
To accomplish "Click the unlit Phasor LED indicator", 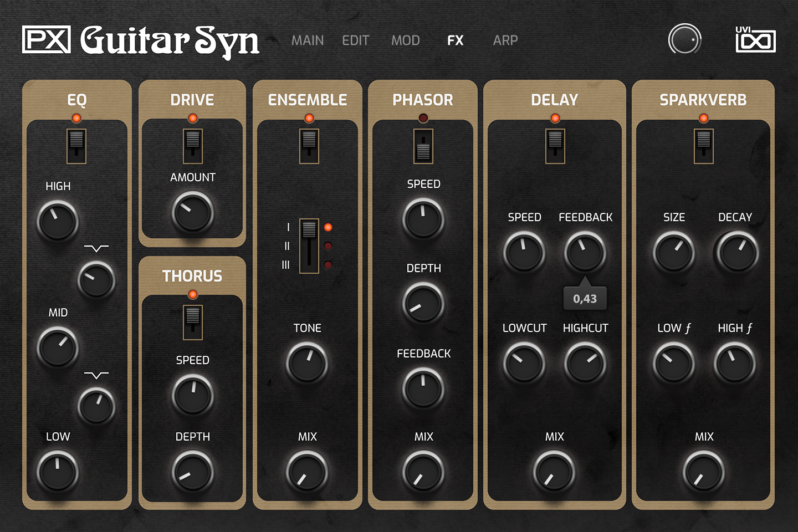I will coord(423,118).
